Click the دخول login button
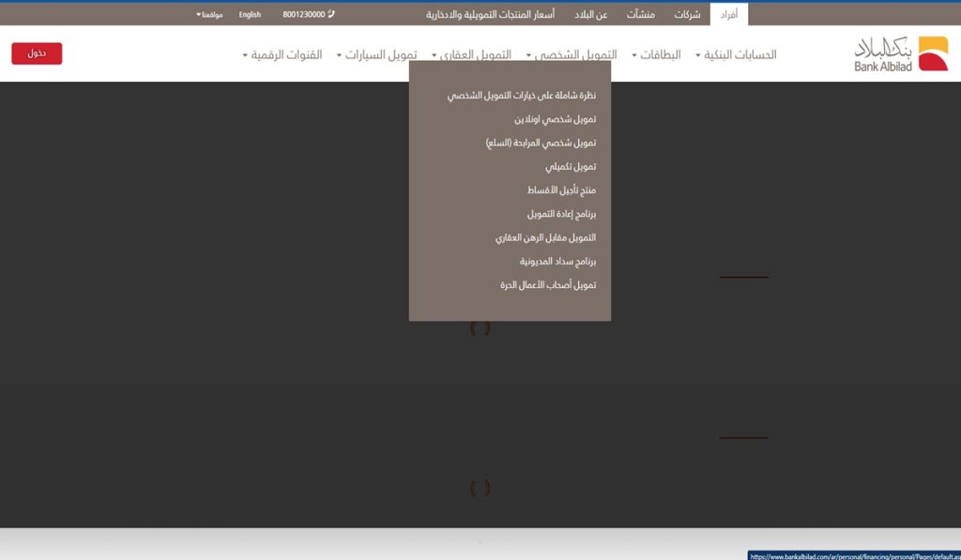The image size is (961, 560). click(x=37, y=53)
